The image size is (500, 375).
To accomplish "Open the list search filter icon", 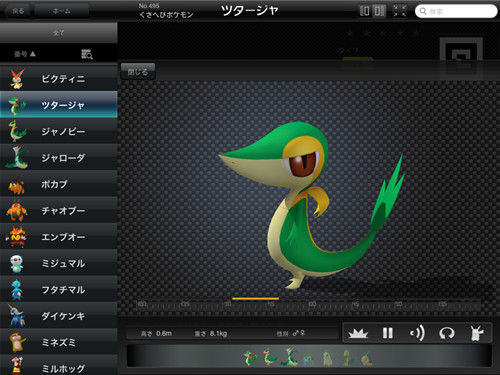I will tap(87, 54).
